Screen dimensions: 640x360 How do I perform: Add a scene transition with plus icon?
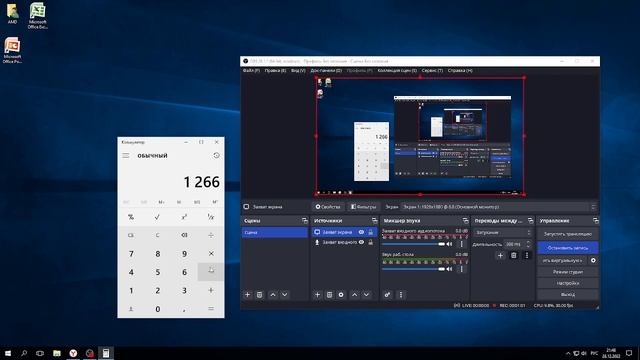(500, 256)
